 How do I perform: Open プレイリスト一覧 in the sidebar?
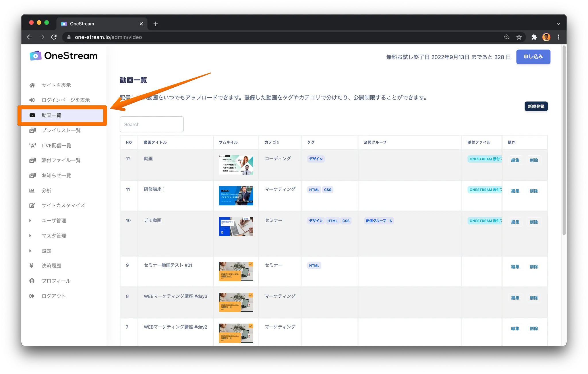click(61, 130)
